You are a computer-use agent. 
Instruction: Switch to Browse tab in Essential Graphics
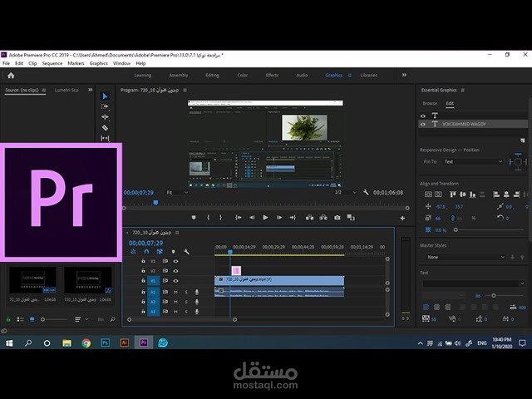(430, 103)
